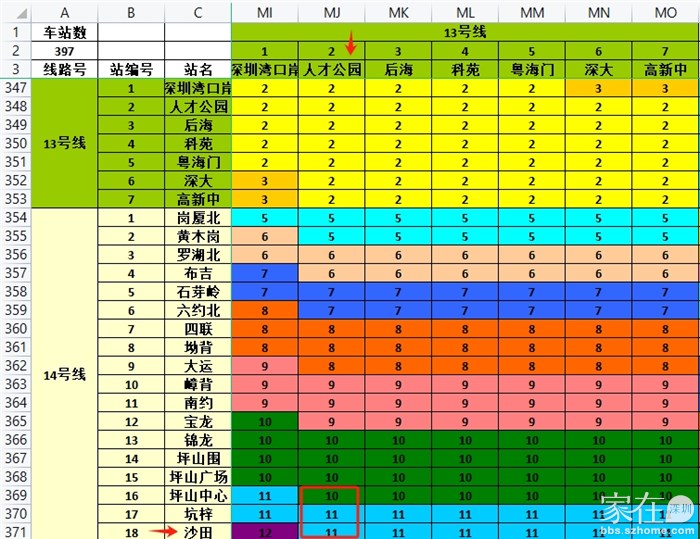
Task: Select the 大运 station name cell
Action: click(x=198, y=365)
